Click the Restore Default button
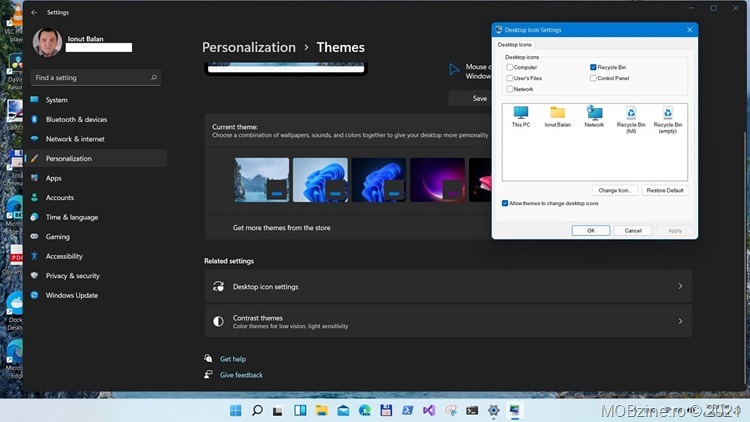Screen dimensions: 750x422 [665, 190]
